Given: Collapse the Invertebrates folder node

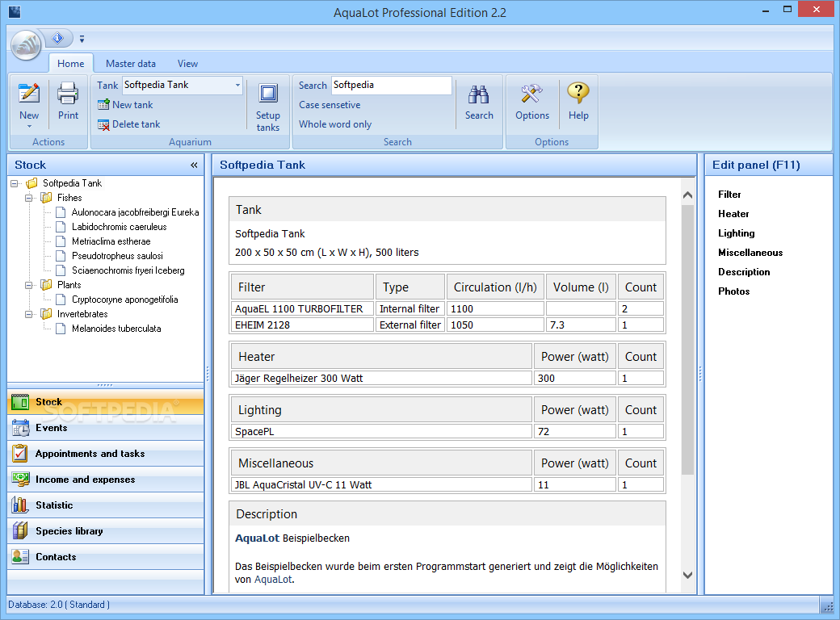Looking at the screenshot, I should coord(29,314).
